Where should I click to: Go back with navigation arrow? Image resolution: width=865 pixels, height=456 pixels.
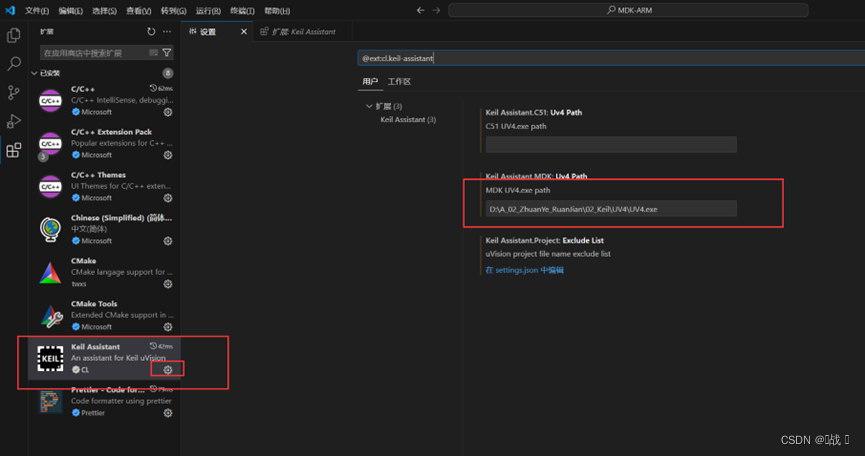point(420,10)
